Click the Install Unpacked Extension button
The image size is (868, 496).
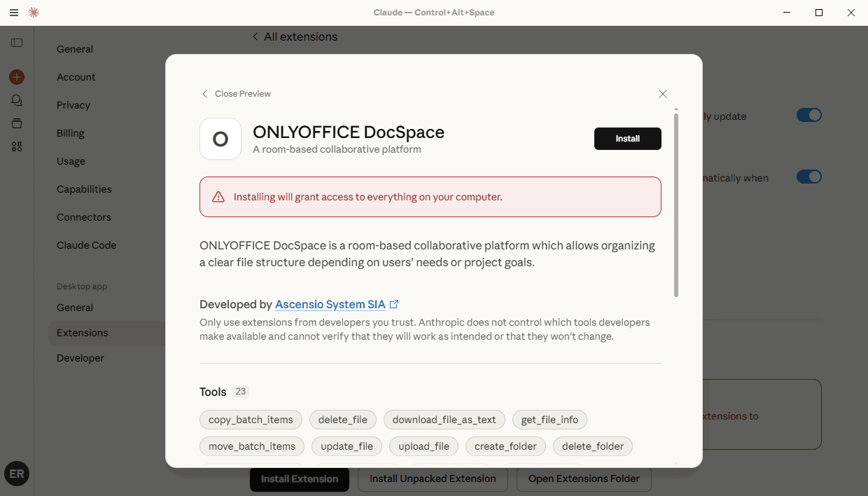point(433,478)
